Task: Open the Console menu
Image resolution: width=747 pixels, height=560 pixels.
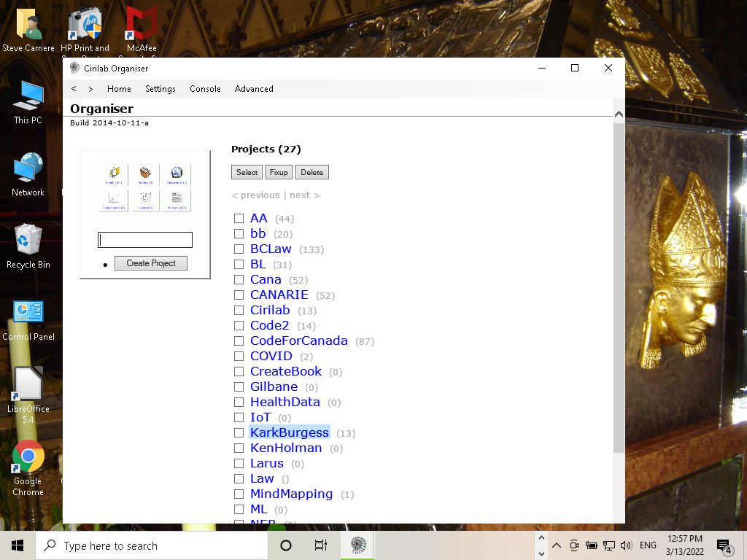Action: [205, 88]
